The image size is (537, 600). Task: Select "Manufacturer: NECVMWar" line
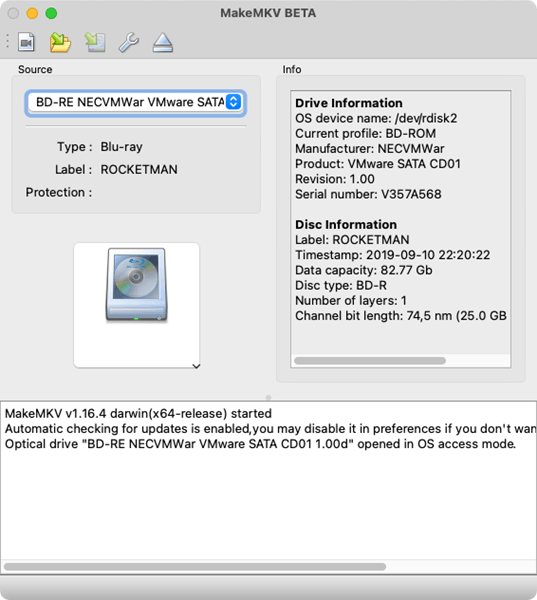point(370,148)
